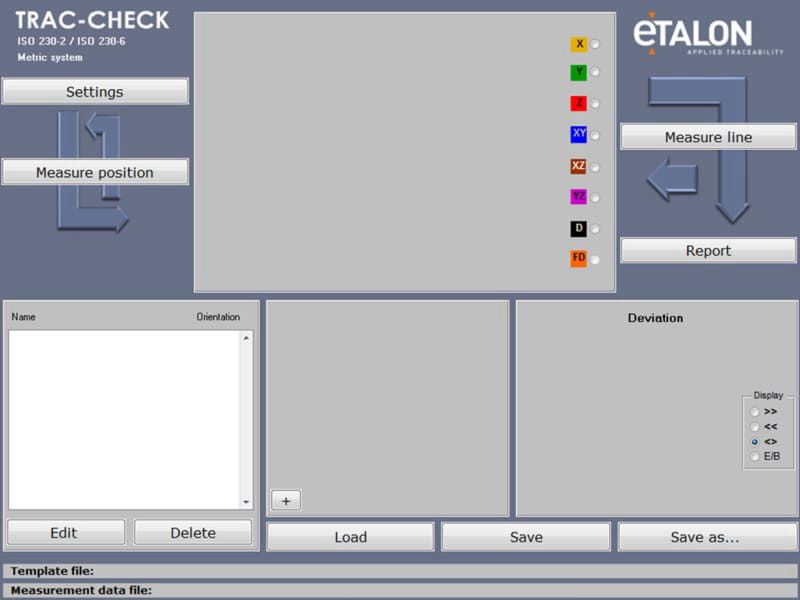The height and width of the screenshot is (600, 800).
Task: Edit the selected line entry
Action: [x=66, y=533]
